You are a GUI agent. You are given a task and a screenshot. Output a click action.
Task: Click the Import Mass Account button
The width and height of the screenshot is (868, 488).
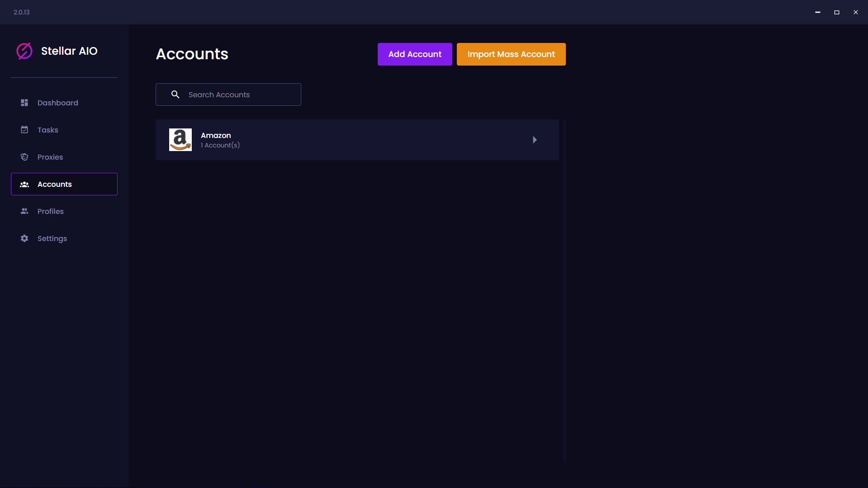[x=511, y=54]
